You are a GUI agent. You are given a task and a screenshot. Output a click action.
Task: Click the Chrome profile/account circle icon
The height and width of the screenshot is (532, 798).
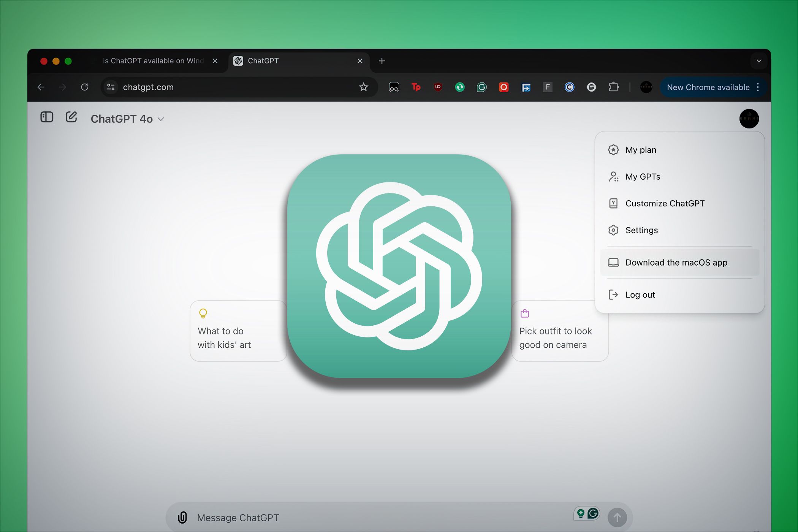point(647,87)
